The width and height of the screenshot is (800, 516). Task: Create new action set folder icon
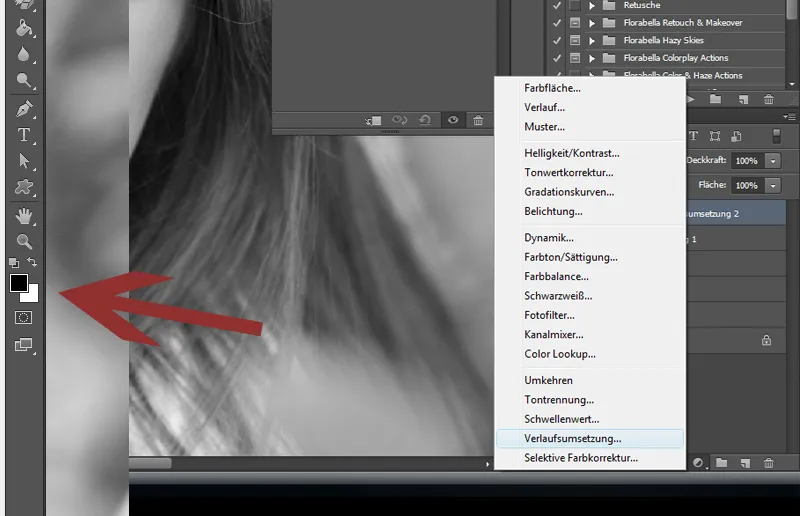(715, 100)
